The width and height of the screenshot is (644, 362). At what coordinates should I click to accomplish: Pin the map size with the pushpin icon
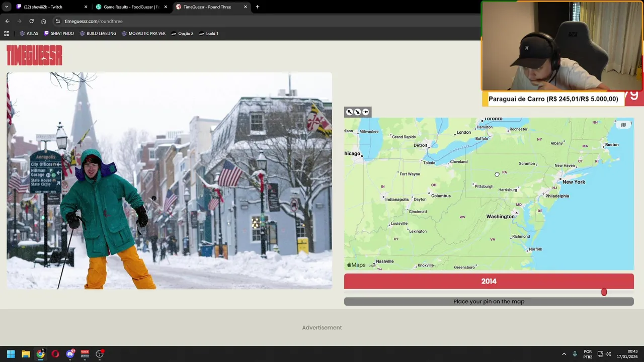coord(366,112)
